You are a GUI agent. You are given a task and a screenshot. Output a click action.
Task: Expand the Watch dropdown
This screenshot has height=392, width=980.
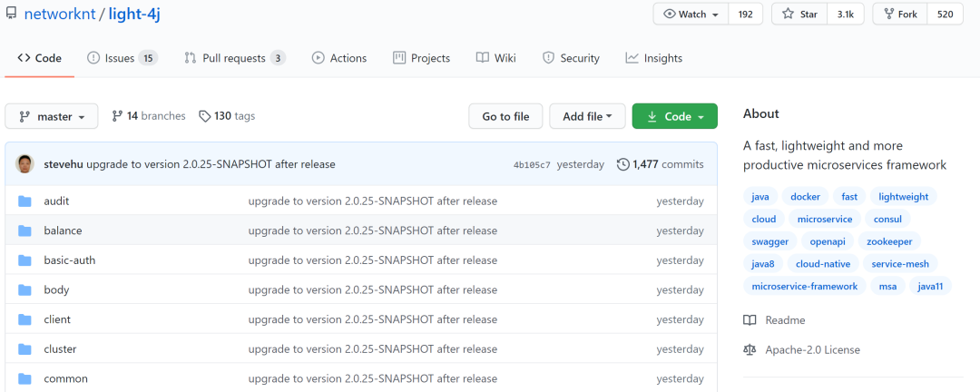click(x=691, y=15)
